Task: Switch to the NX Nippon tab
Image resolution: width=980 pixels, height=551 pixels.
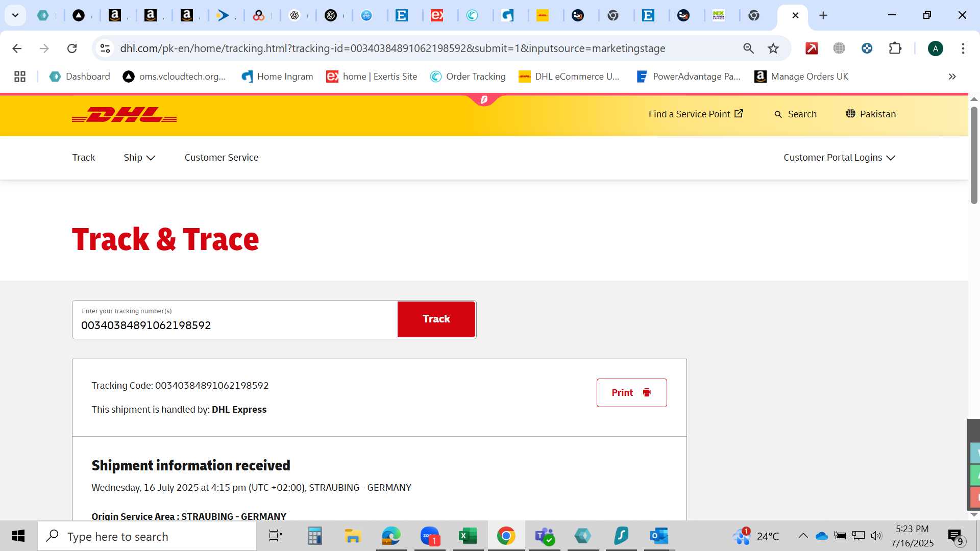Action: (x=719, y=15)
